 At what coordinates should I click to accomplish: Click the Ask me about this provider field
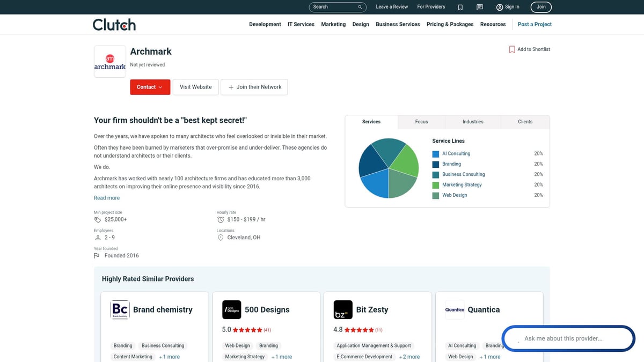[x=569, y=338]
